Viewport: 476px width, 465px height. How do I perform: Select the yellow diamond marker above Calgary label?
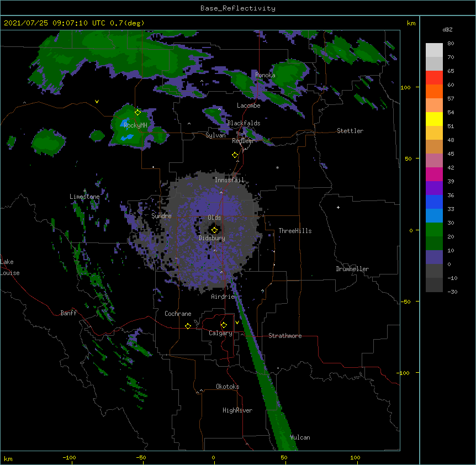(x=224, y=325)
